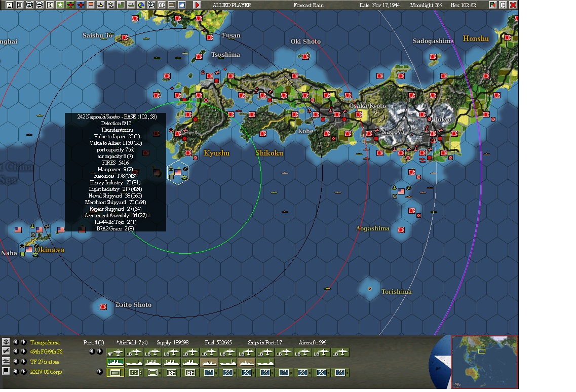This screenshot has width=576, height=392.
Task: Open the globe icon in top toolbar
Action: [141, 5]
